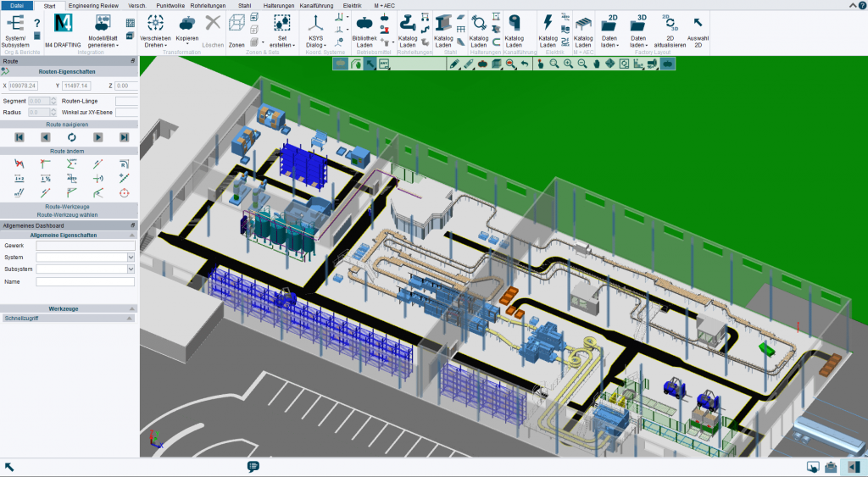The image size is (868, 477).
Task: Open help in the top-right corner
Action: 862,5
